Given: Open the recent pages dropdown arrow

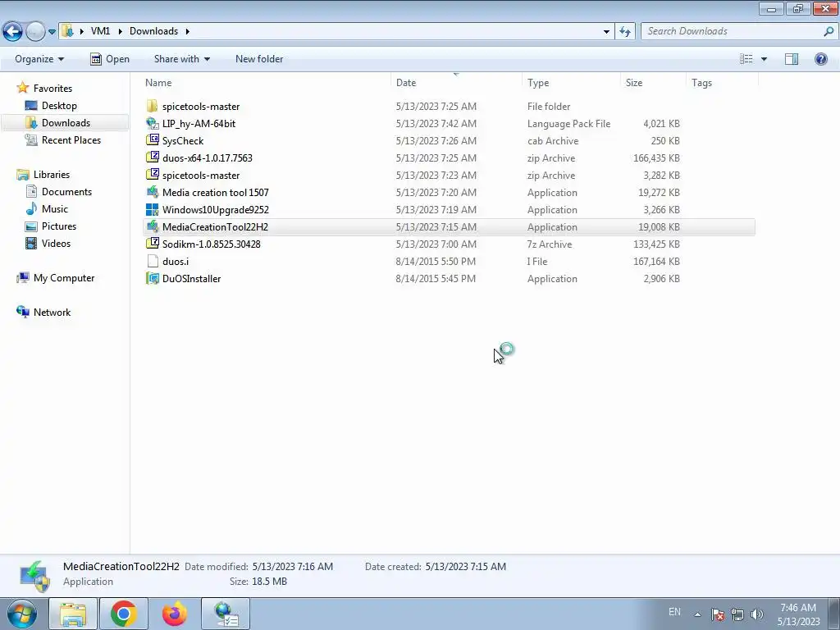Looking at the screenshot, I should pos(52,32).
